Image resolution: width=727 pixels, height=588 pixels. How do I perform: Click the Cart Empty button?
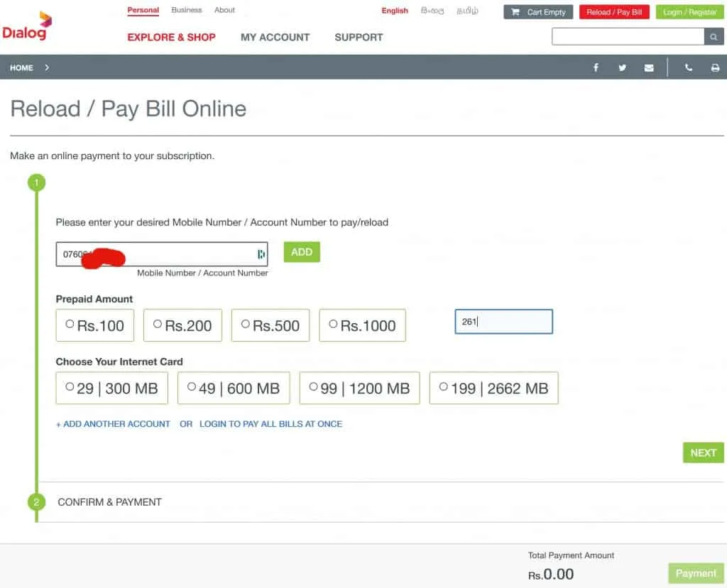tap(538, 12)
